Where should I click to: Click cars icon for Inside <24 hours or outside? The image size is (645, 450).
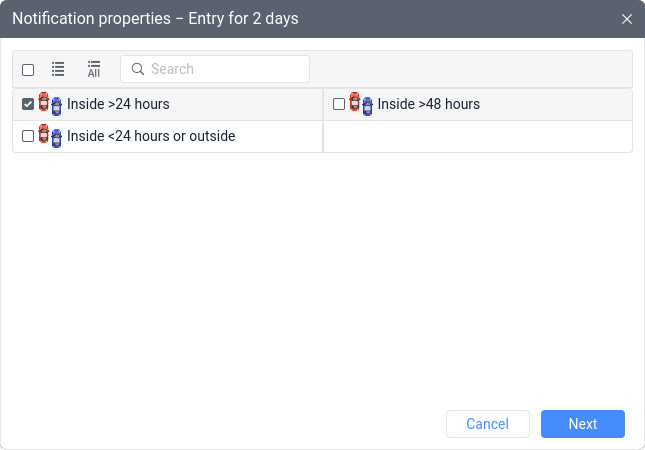tap(50, 136)
